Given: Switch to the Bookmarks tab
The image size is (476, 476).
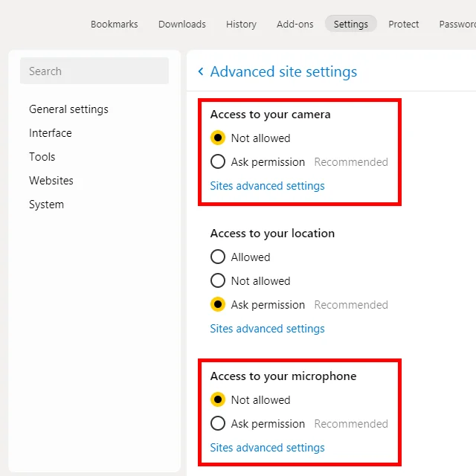Looking at the screenshot, I should point(114,24).
